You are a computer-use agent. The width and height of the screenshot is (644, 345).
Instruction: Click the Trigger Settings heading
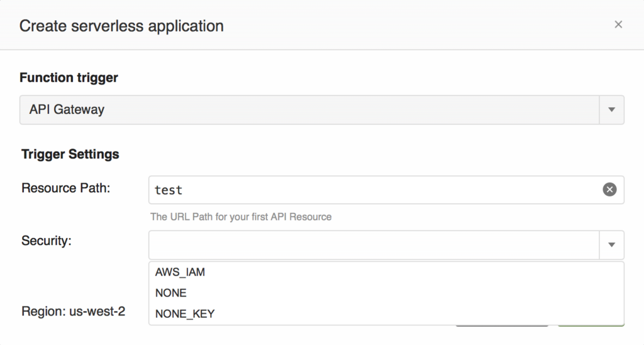tap(70, 154)
